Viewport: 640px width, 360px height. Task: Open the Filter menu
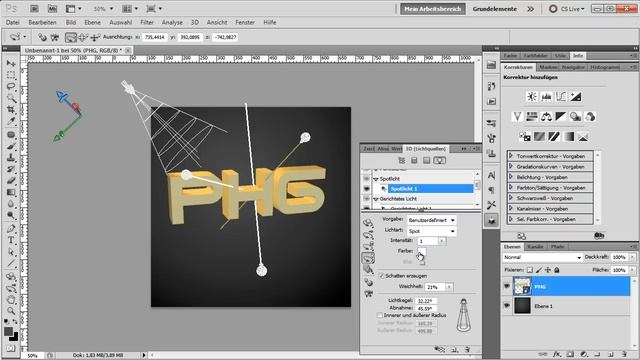coord(147,22)
